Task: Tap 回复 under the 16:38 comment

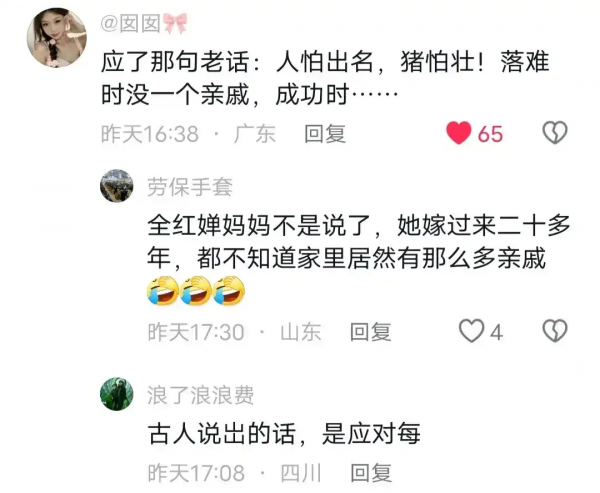Action: pyautogui.click(x=325, y=134)
